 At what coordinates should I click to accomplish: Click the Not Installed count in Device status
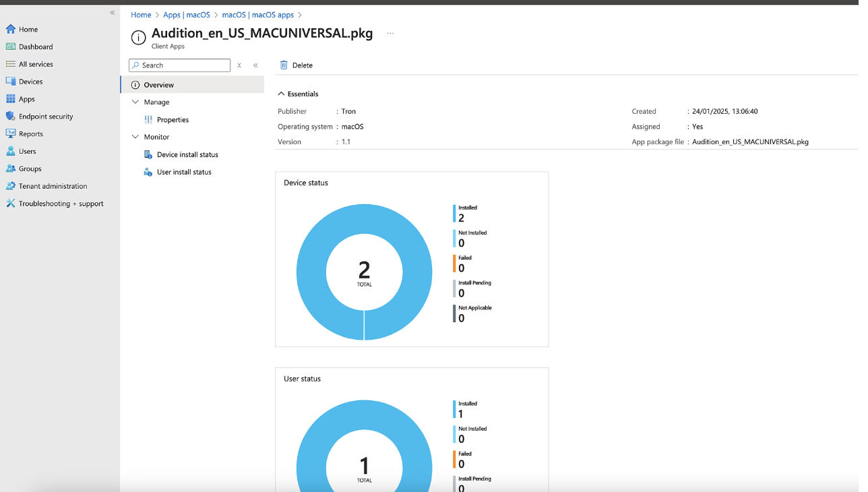point(462,243)
